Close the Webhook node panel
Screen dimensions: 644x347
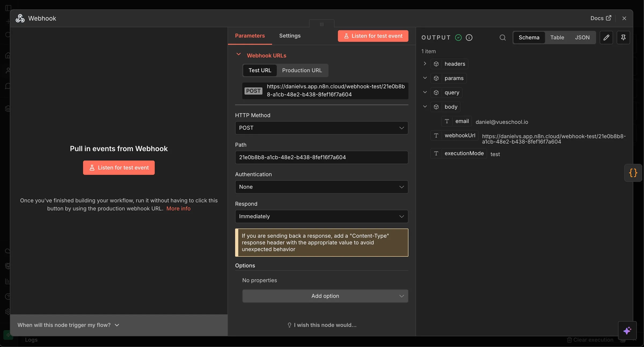coord(624,18)
